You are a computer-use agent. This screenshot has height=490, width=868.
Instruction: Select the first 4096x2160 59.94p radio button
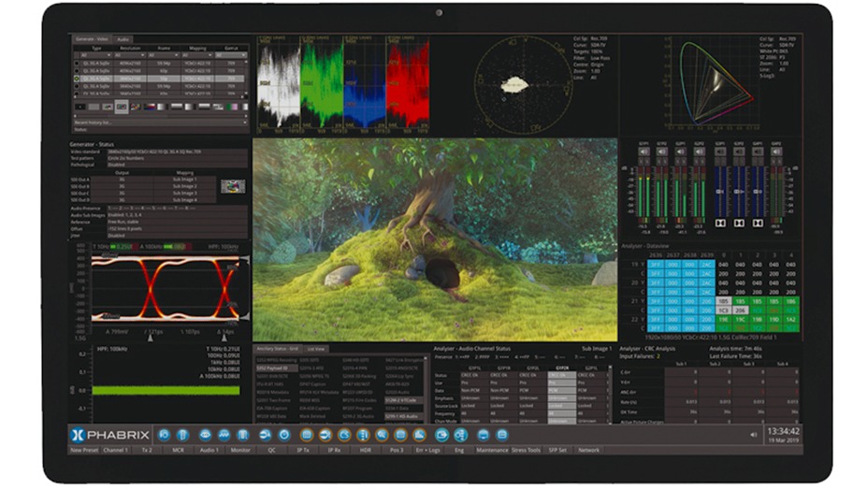(77, 63)
